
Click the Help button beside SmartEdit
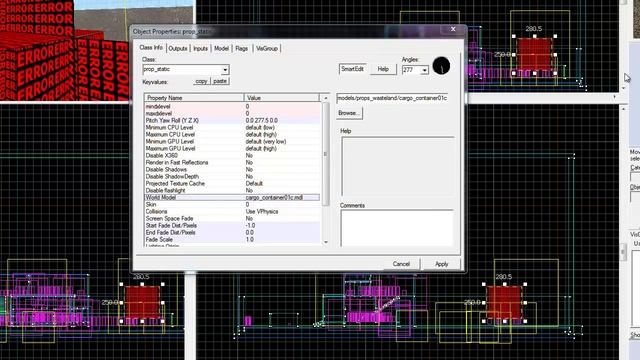tap(383, 69)
